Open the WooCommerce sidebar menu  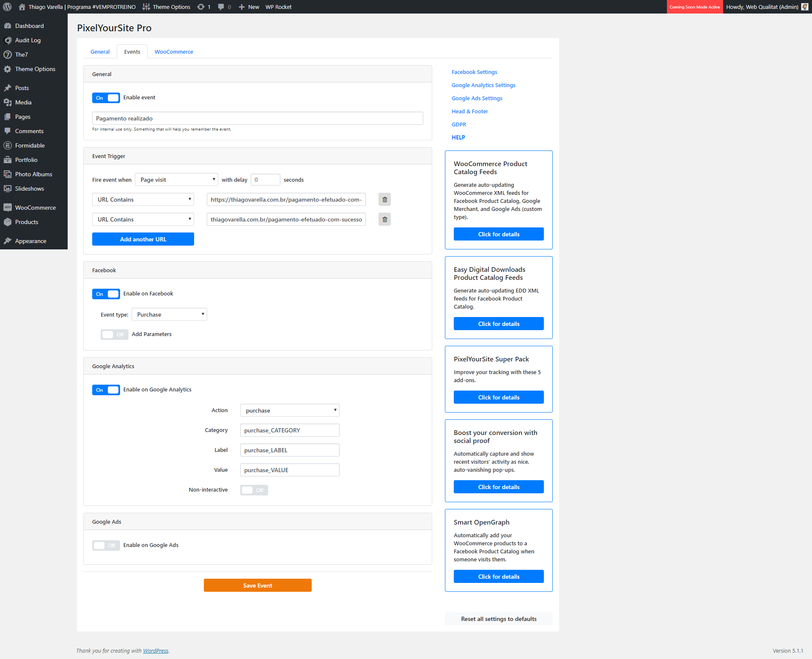tap(35, 208)
